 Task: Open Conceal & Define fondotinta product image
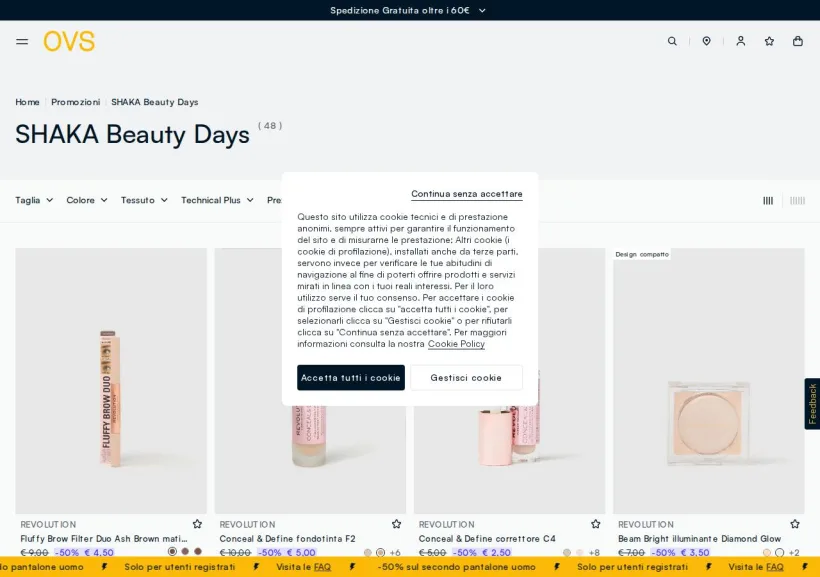point(310,460)
